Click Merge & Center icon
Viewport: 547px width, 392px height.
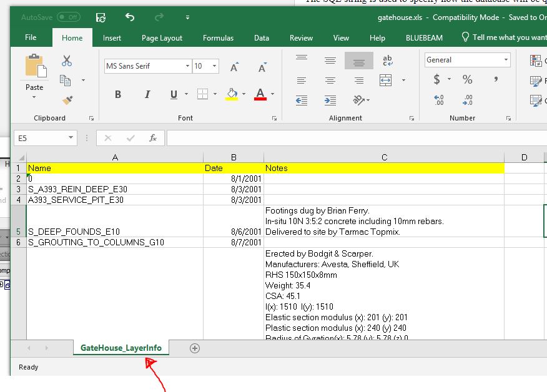click(x=385, y=81)
